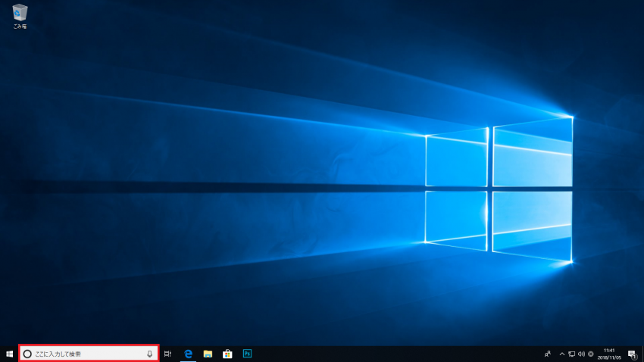
Task: Activate the microphone voice search icon
Action: point(149,354)
